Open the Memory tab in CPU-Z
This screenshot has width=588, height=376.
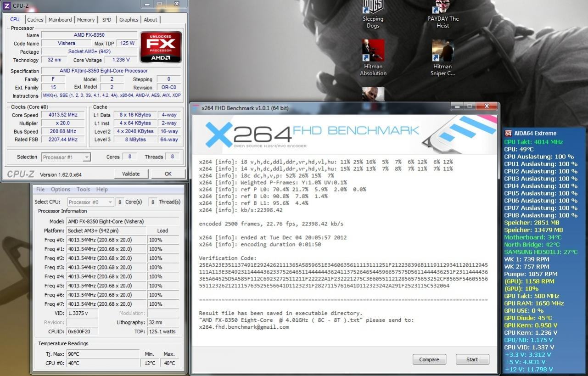(x=86, y=20)
